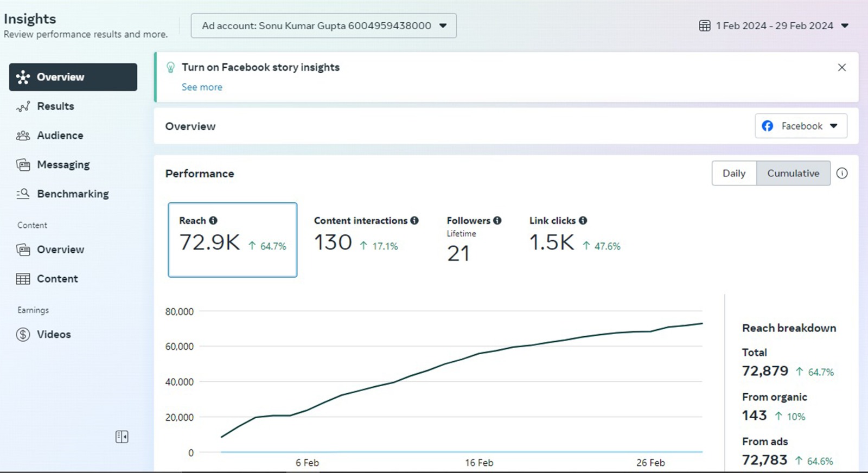868x473 pixels.
Task: Click the info icon next to Reach
Action: (x=213, y=220)
